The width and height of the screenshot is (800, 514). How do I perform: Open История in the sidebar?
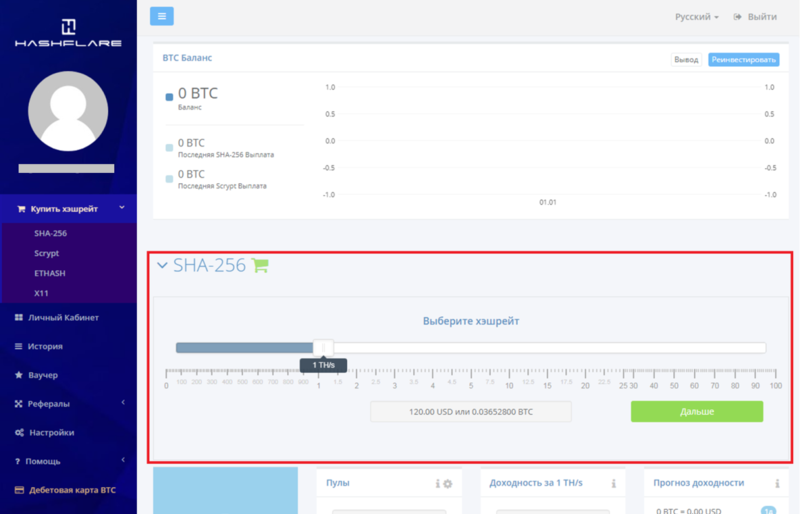pyautogui.click(x=45, y=346)
